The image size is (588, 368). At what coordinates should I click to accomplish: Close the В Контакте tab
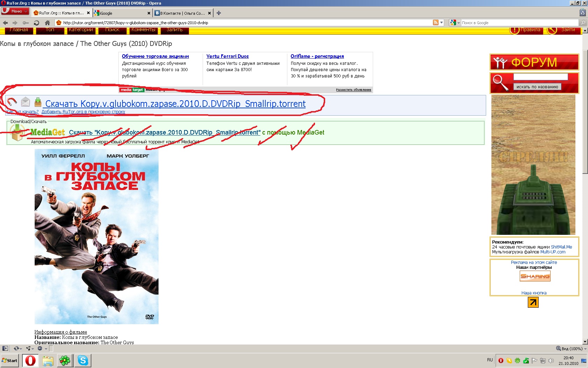click(x=209, y=13)
